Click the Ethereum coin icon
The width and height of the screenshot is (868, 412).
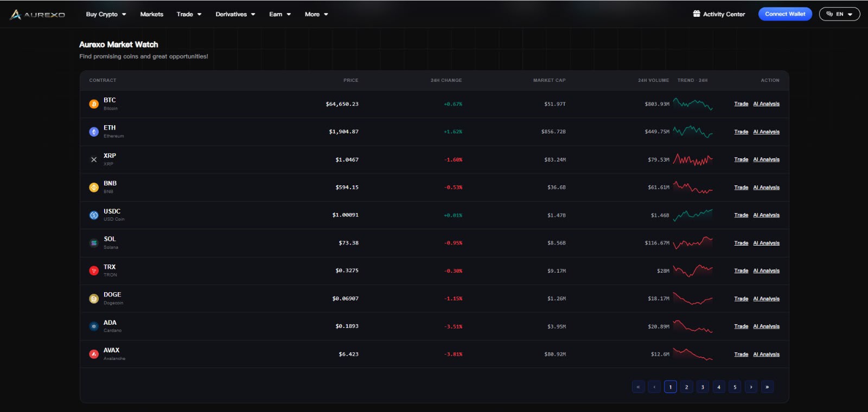94,132
